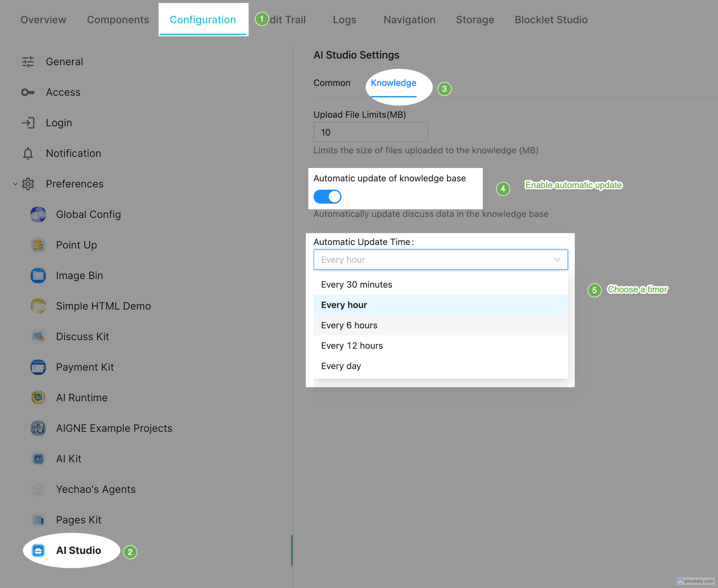Screen dimensions: 718x588
Task: Click the AI Runtime chip icon
Action: [38, 397]
